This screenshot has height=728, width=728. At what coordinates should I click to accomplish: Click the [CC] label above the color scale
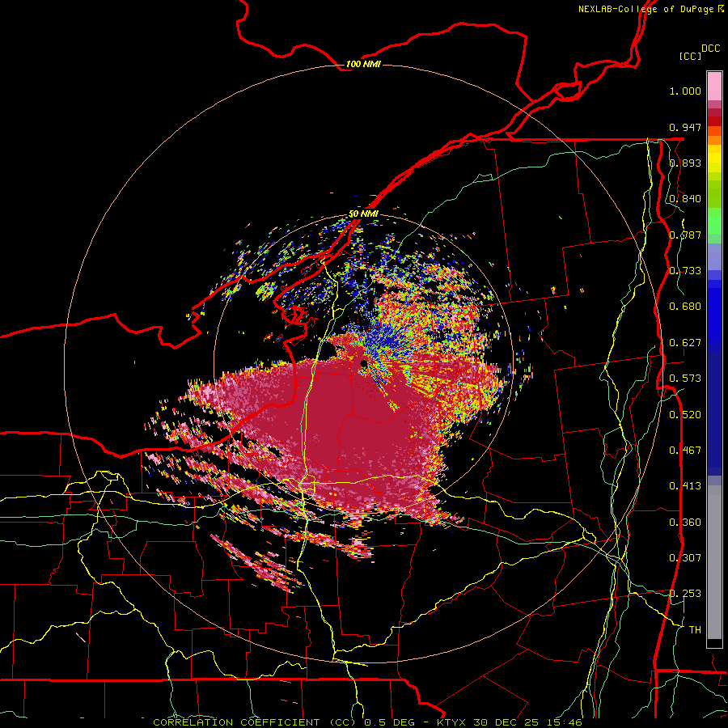click(691, 56)
